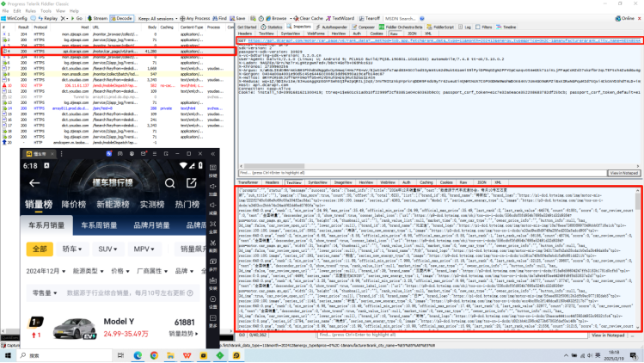Click the emulator settings icon in the sidebar

212,299
